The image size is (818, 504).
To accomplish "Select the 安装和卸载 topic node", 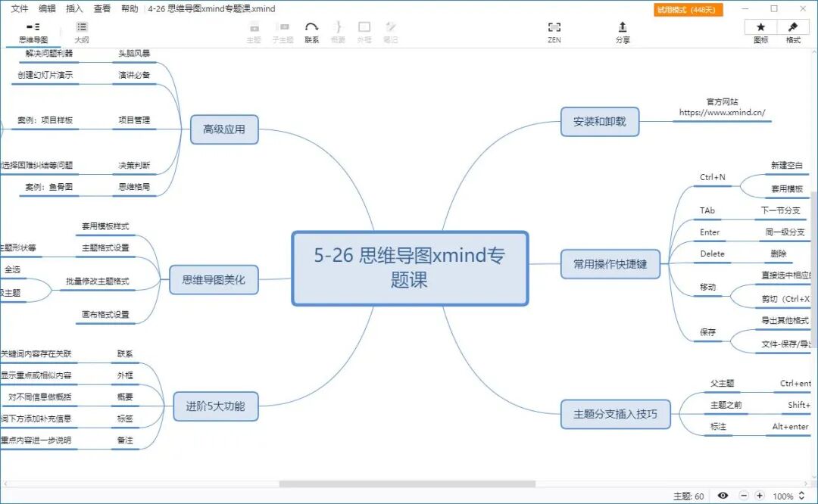I will [x=599, y=121].
